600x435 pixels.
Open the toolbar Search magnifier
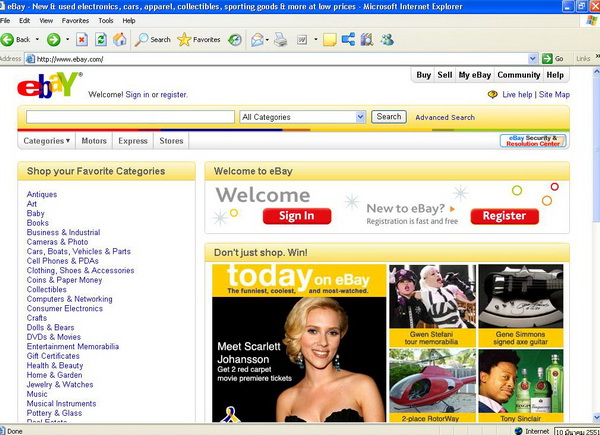click(142, 39)
